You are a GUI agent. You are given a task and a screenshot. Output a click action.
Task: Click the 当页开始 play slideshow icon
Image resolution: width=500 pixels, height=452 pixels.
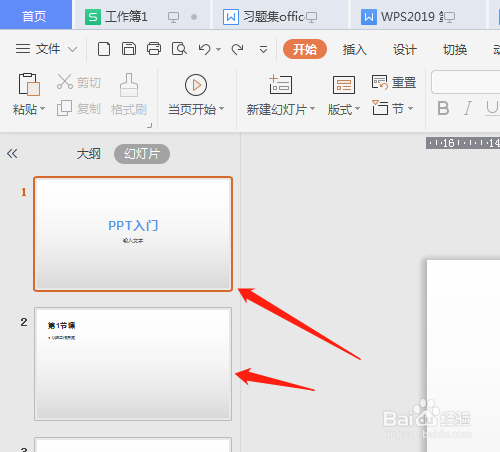tap(196, 85)
